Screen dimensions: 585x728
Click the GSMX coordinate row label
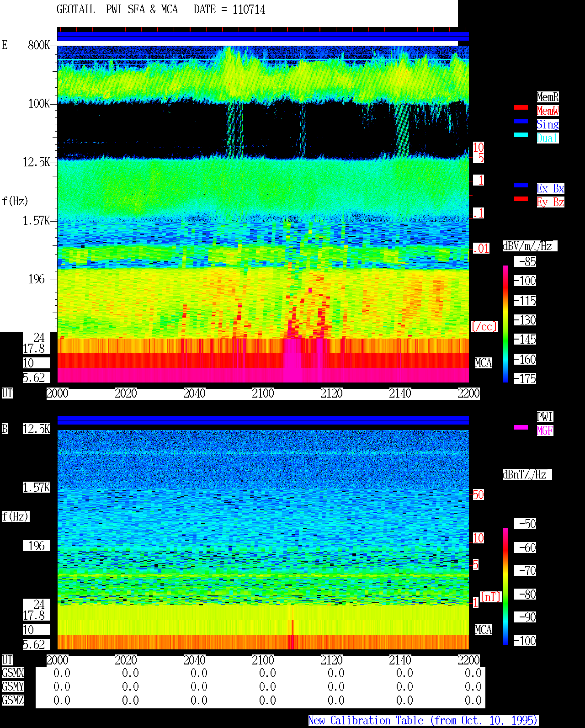(x=13, y=673)
